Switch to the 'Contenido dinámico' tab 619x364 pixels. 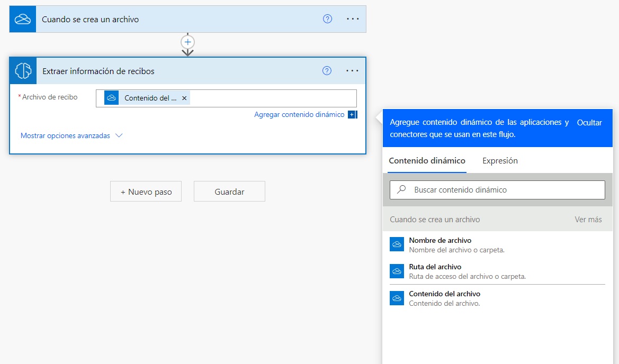point(427,161)
